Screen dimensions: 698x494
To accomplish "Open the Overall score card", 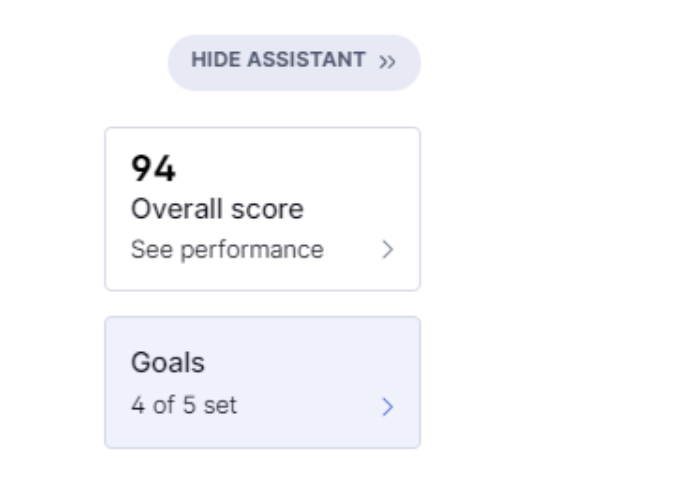I will [263, 209].
